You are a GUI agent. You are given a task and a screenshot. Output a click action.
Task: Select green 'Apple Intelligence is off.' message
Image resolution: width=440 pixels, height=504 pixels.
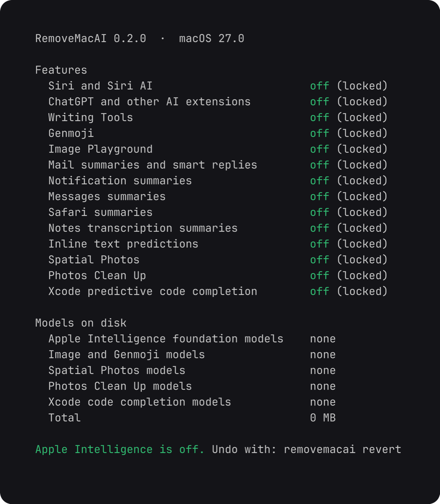(x=120, y=450)
